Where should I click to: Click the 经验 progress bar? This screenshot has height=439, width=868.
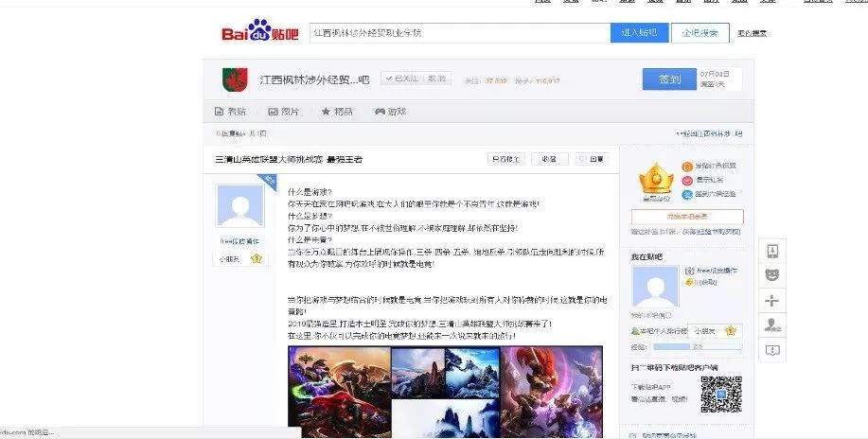click(698, 347)
